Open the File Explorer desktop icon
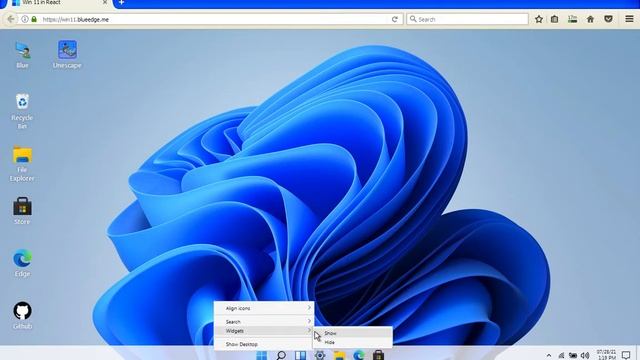Image resolution: width=640 pixels, height=360 pixels. (x=22, y=163)
